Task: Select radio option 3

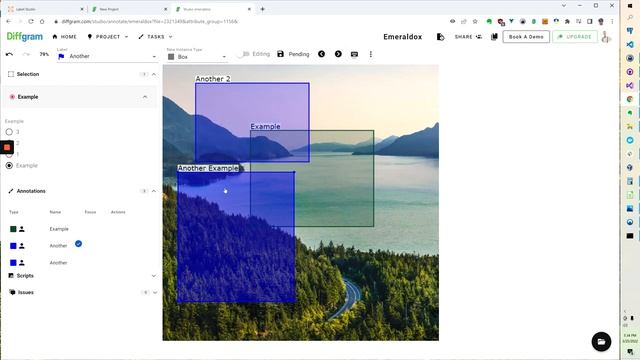Action: tap(9, 132)
